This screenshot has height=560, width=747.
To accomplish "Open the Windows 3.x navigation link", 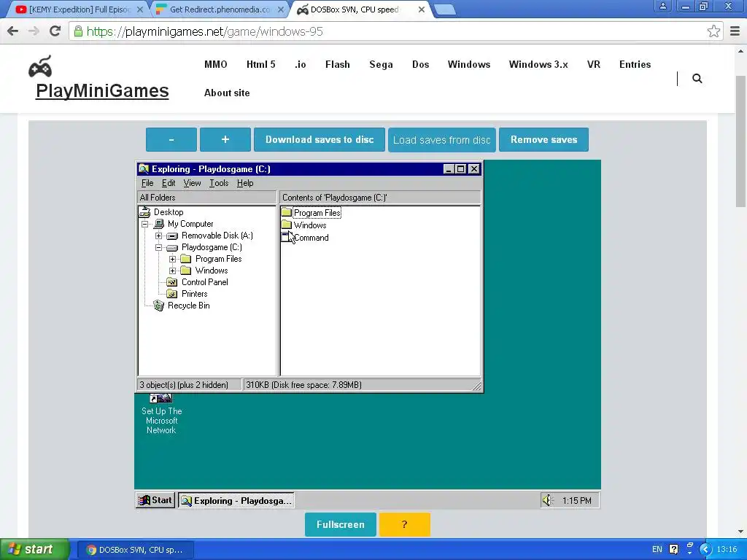I will [538, 64].
